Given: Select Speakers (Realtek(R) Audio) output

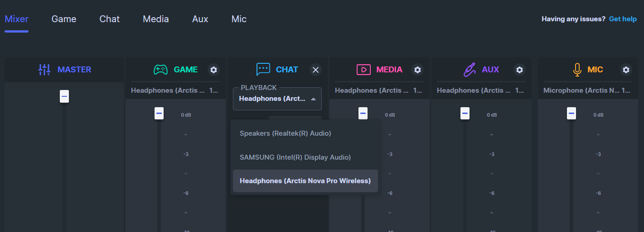Looking at the screenshot, I should tap(286, 133).
